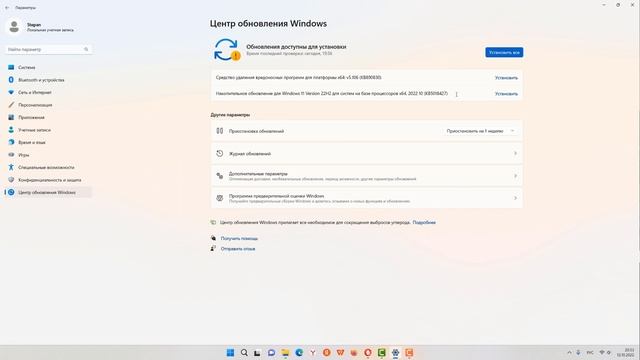This screenshot has height=360, width=640.
Task: Select Центр обновления Windows in sidebar
Action: click(x=48, y=192)
